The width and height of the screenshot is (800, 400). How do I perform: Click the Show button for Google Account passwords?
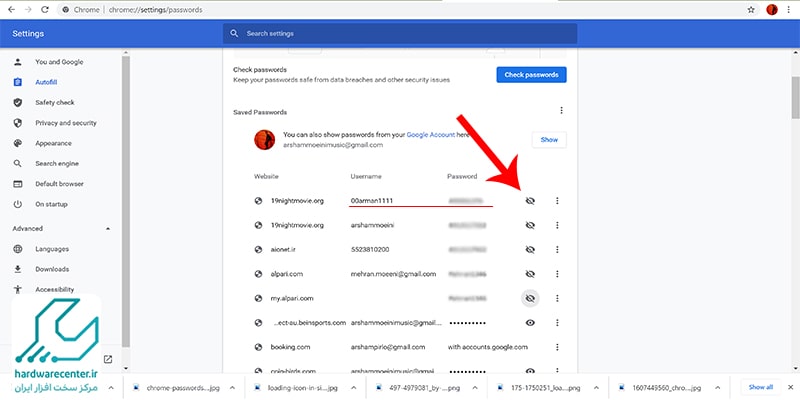(x=549, y=140)
